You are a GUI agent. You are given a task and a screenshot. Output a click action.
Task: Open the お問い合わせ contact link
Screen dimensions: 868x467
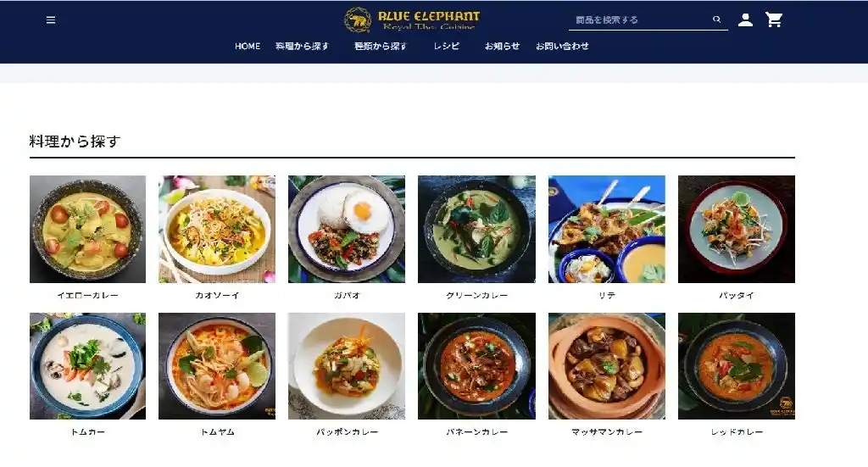tap(562, 46)
